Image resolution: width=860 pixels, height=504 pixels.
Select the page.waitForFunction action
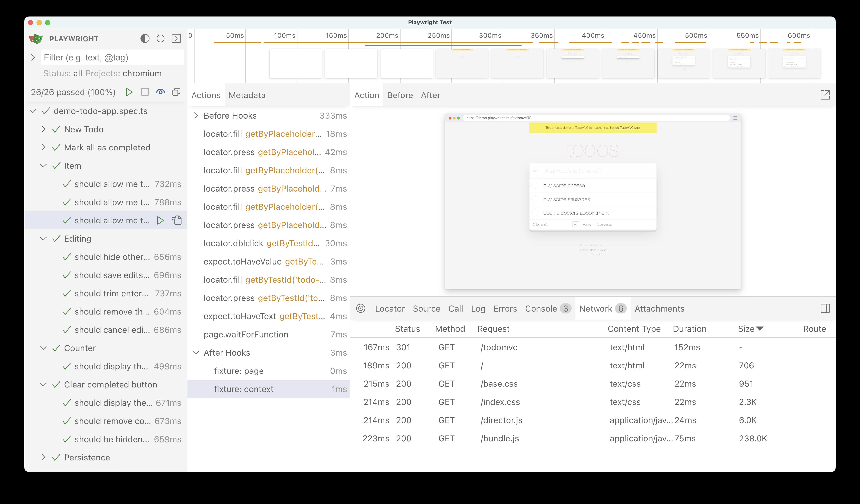pos(269,334)
